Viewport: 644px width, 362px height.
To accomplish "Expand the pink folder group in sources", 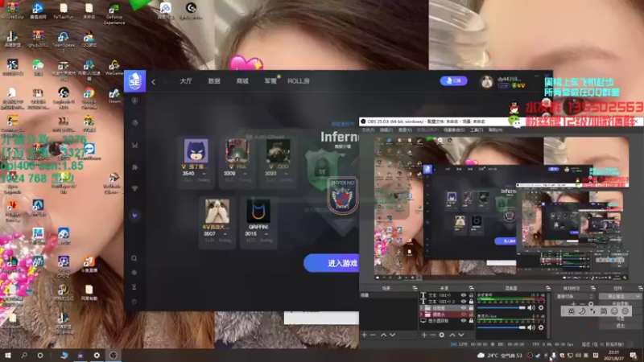I will click(421, 315).
